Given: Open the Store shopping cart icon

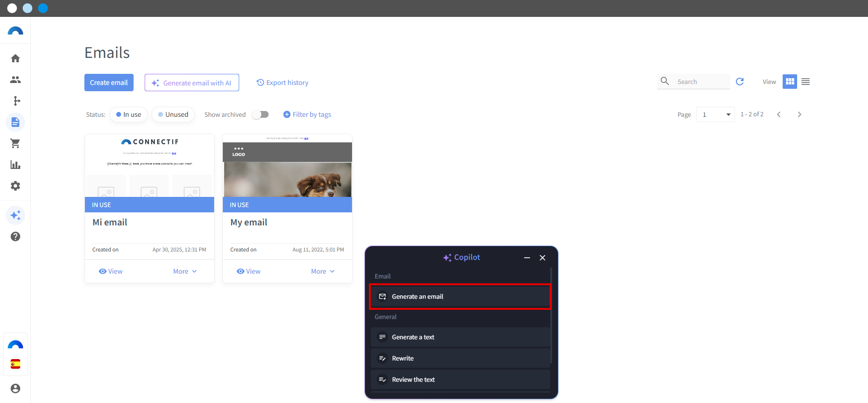Looking at the screenshot, I should [15, 143].
